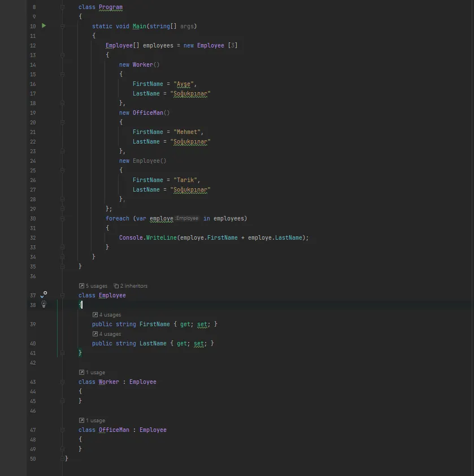Collapse the Main method fold marker

click(62, 26)
